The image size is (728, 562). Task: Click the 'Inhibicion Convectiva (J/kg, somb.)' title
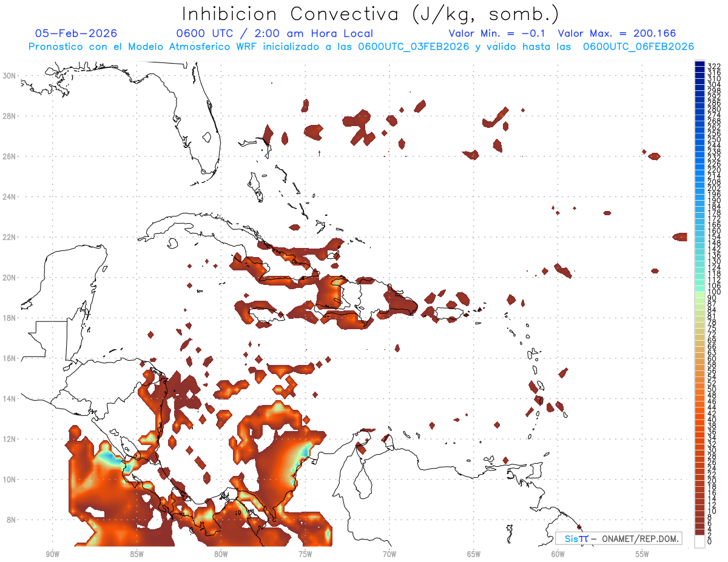tap(371, 14)
